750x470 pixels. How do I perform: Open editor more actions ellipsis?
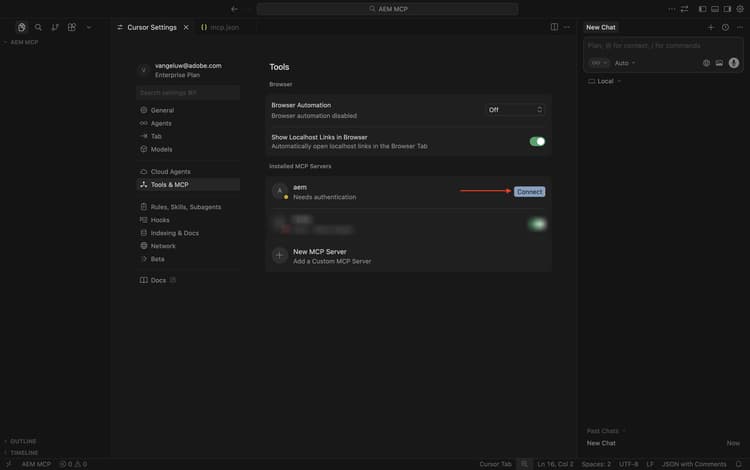567,27
